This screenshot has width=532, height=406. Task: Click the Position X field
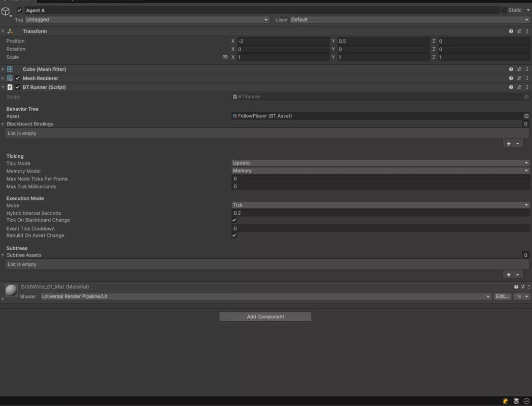point(283,41)
